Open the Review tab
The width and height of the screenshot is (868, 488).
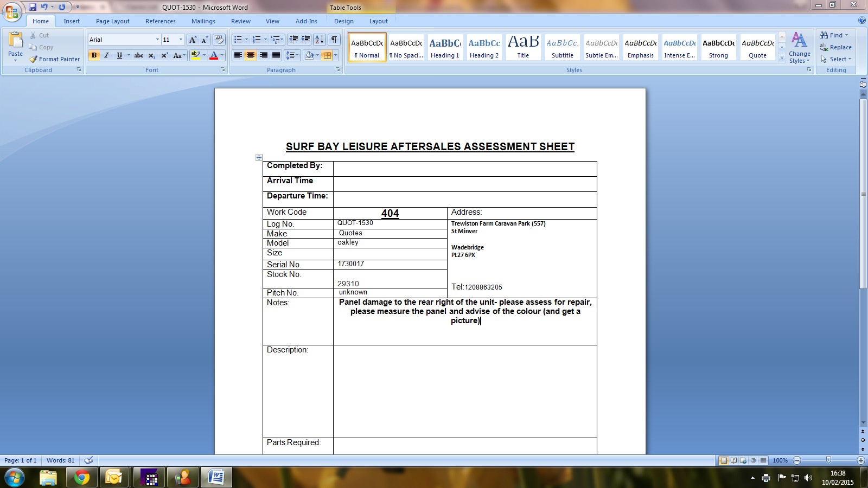point(241,21)
